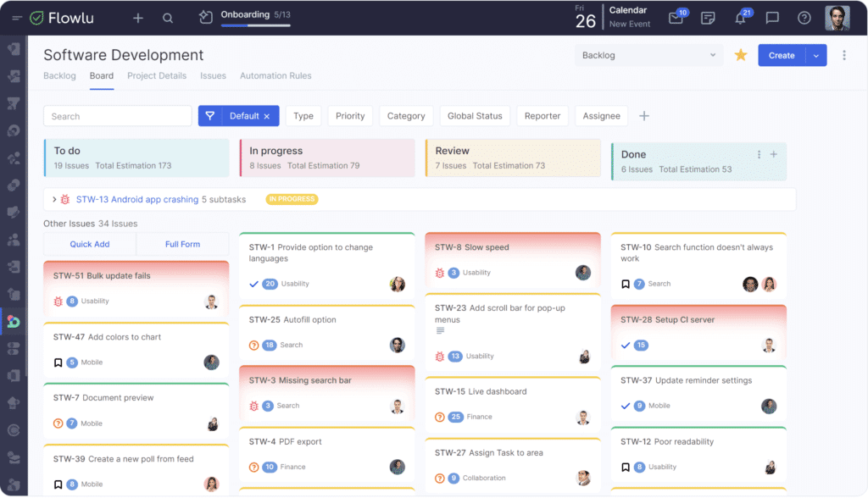868x498 pixels.
Task: Open the chat messages icon
Action: coord(772,18)
